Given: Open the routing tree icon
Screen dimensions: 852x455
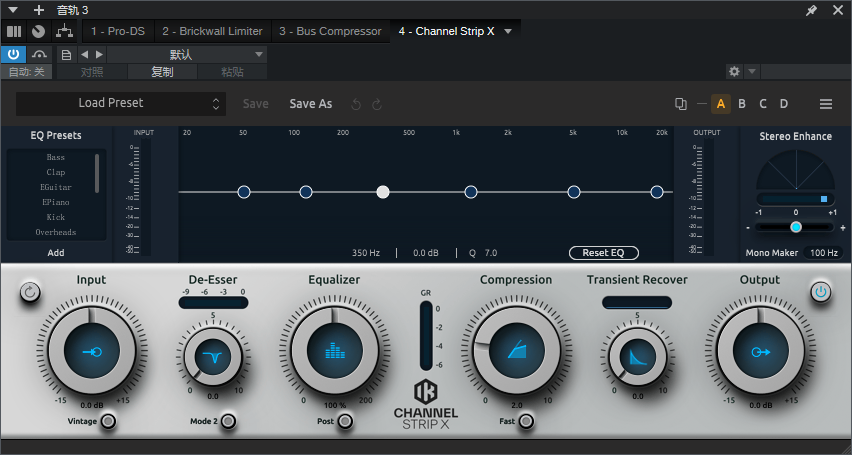Looking at the screenshot, I should pyautogui.click(x=64, y=32).
